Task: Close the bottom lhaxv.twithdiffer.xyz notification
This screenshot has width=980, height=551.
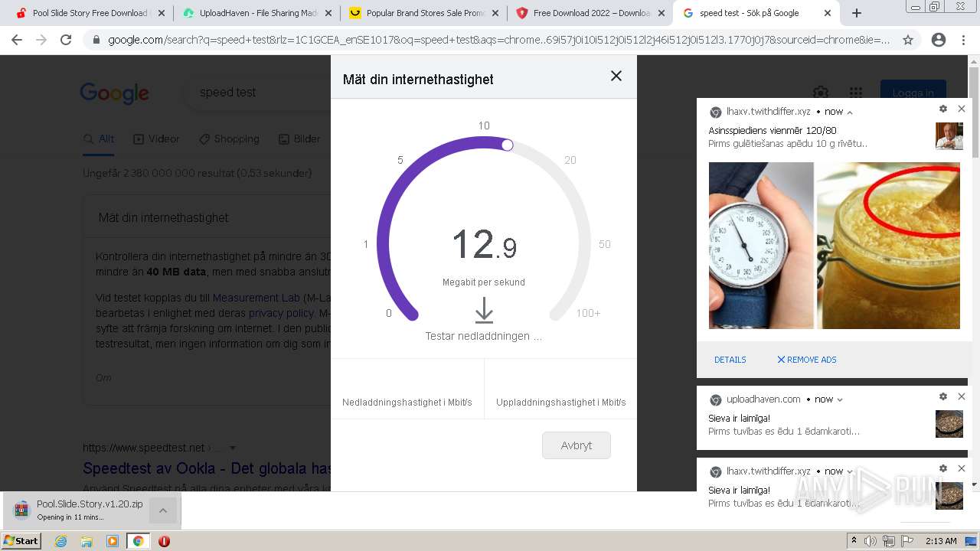Action: 962,468
